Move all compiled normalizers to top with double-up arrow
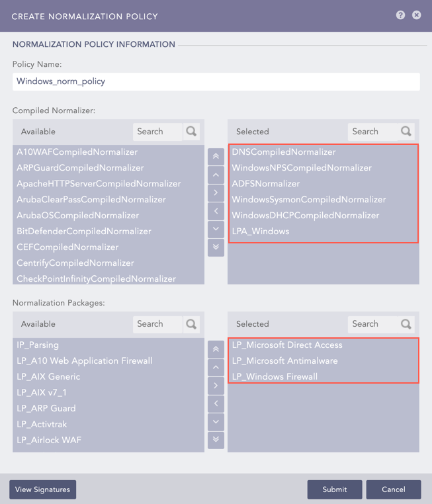432x504 pixels. click(x=216, y=157)
